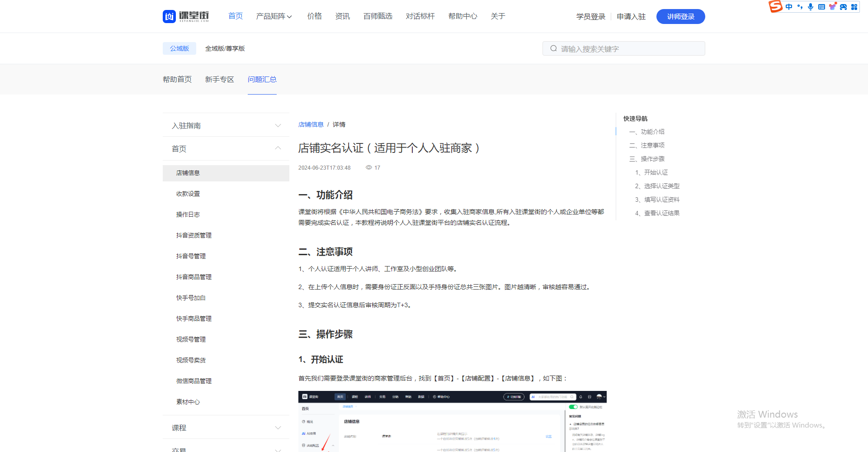Switch to the 问题汇总 tab
This screenshot has width=868, height=452.
tap(262, 79)
